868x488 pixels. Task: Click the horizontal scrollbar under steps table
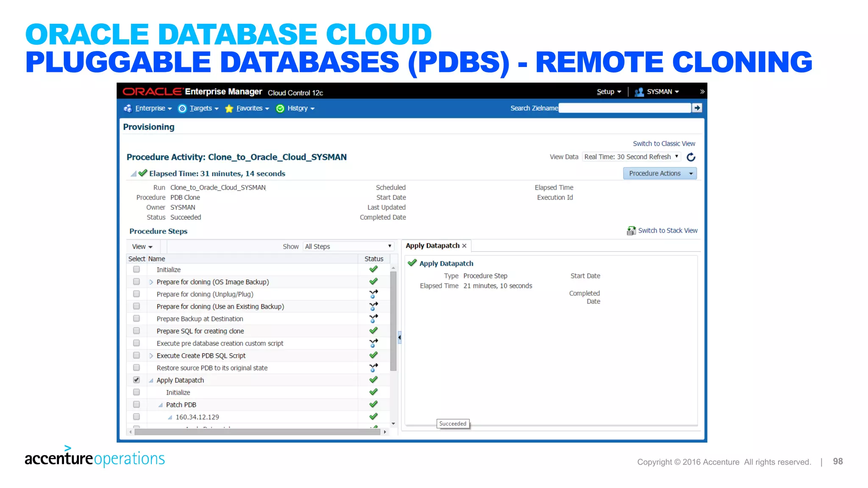tap(257, 432)
